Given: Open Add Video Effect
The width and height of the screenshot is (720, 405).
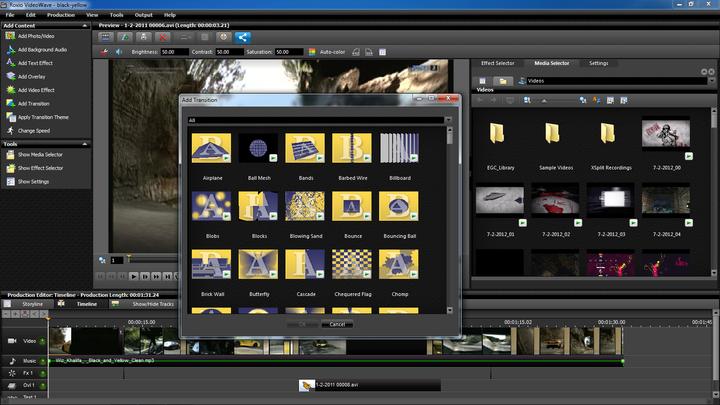Looking at the screenshot, I should click(x=30, y=90).
